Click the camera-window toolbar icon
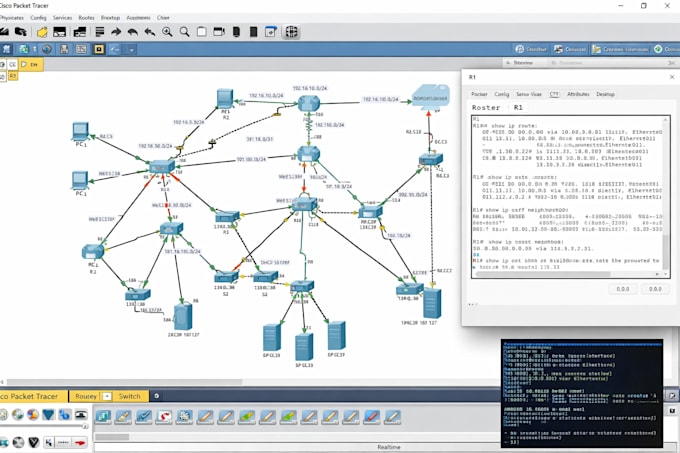680x453 pixels. click(219, 32)
